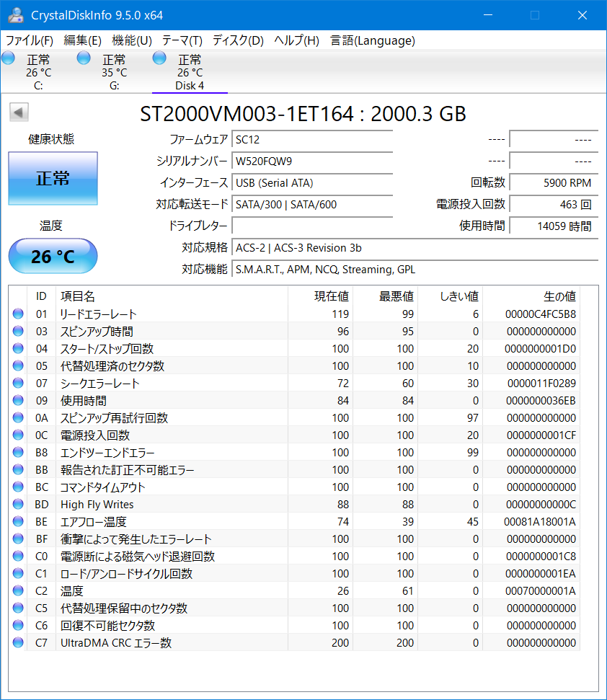Viewport: 607px width, 700px height.
Task: Open the 機能(U) menu
Action: point(132,40)
